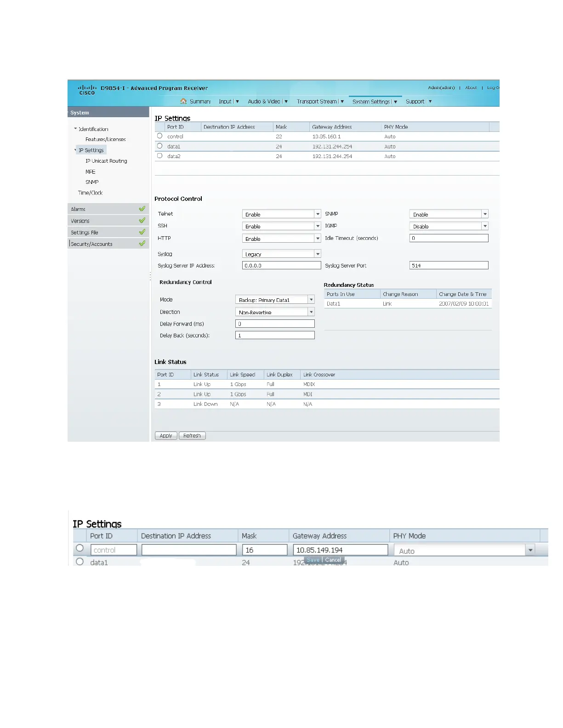Open the System Settings menu

point(375,102)
